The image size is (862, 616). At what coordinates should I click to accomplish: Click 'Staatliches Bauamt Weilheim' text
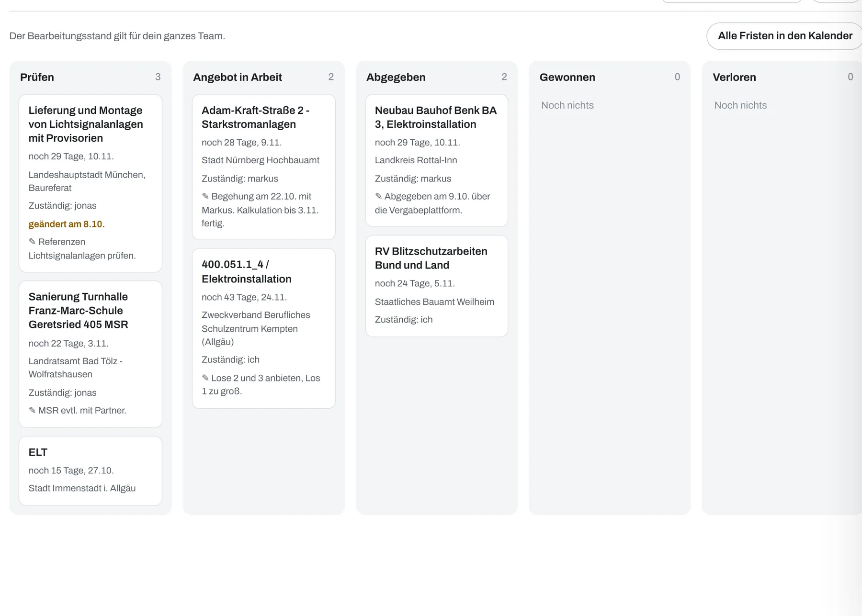point(435,302)
